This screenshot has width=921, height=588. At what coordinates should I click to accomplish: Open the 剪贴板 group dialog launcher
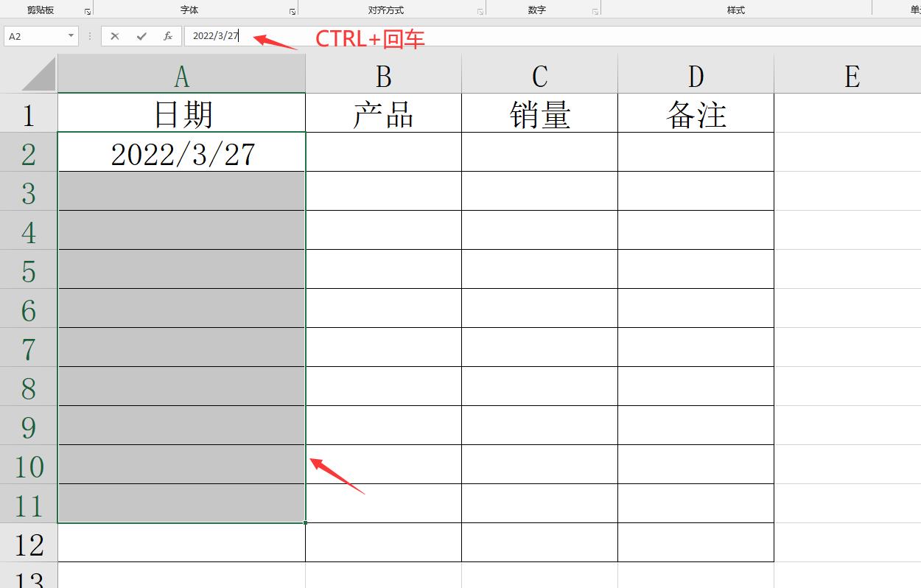86,10
